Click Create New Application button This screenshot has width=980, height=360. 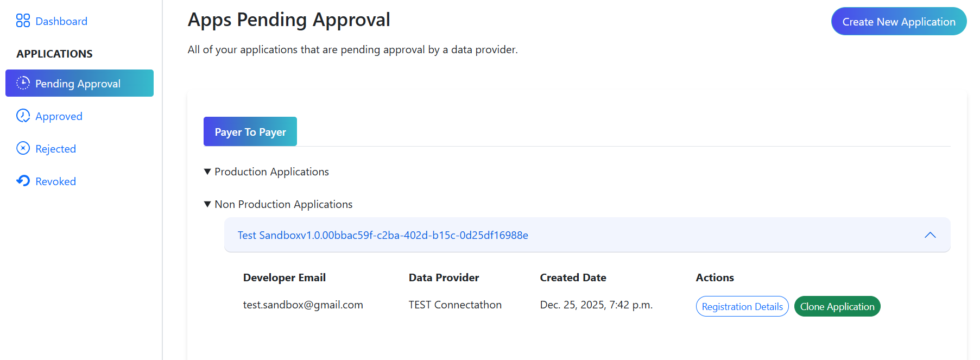point(898,22)
